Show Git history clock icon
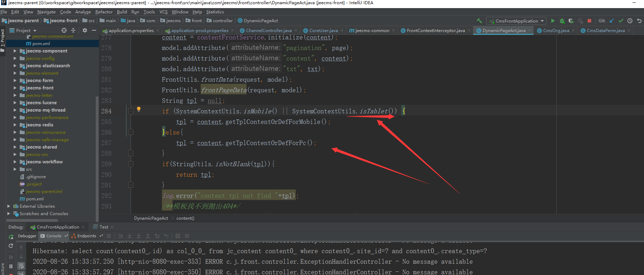Screen dimensions: 644x275 coord(630,21)
